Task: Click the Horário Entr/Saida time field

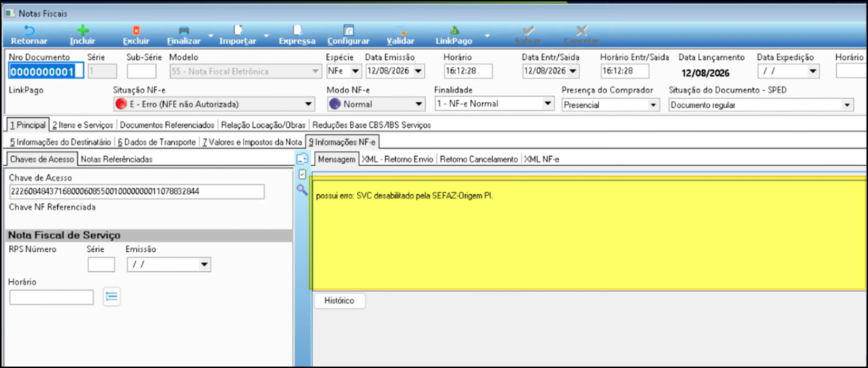Action: pyautogui.click(x=625, y=71)
